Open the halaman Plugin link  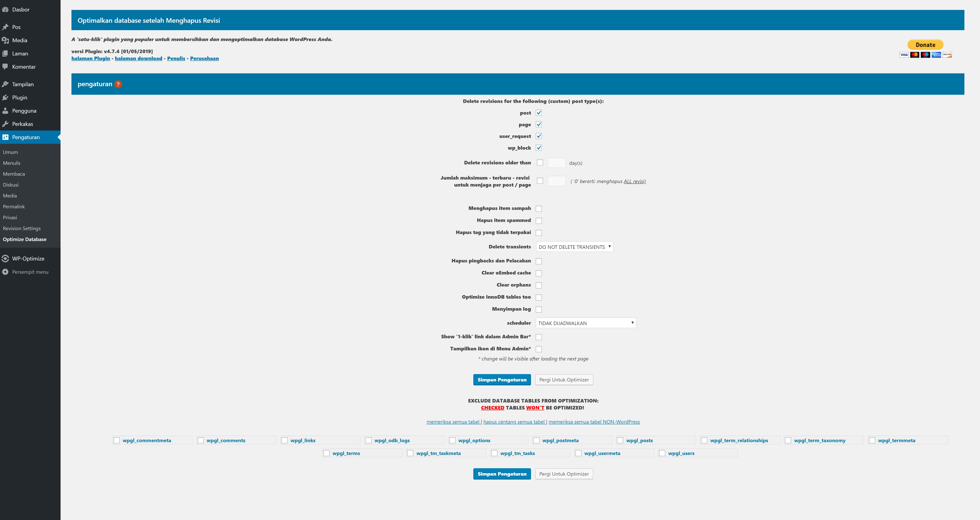tap(91, 59)
